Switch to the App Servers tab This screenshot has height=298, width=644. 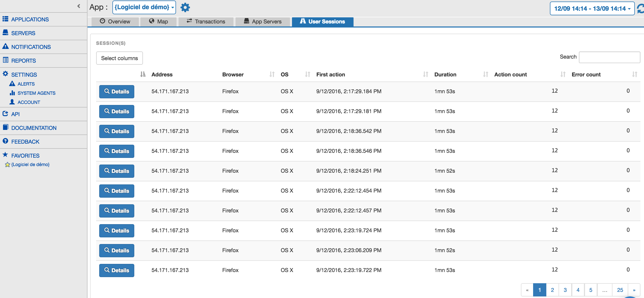point(262,22)
